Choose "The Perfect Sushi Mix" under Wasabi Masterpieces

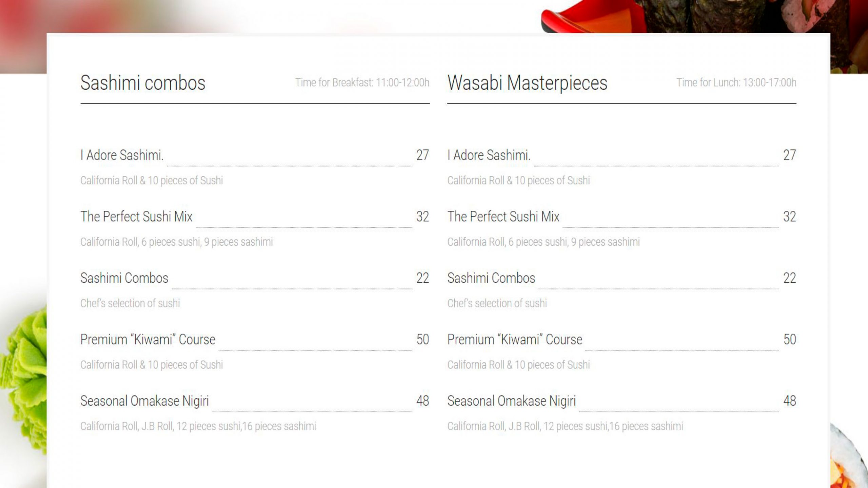pyautogui.click(x=503, y=217)
